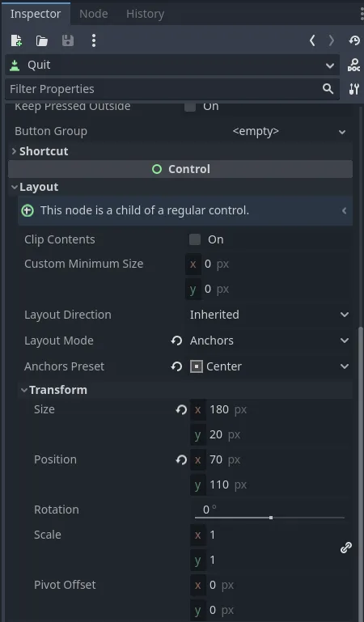364x622 pixels.
Task: Open extra resource options three-dot menu
Action: [94, 40]
